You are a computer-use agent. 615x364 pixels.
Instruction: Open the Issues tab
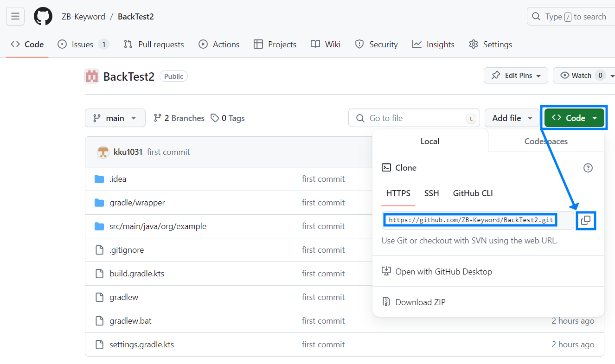point(83,45)
